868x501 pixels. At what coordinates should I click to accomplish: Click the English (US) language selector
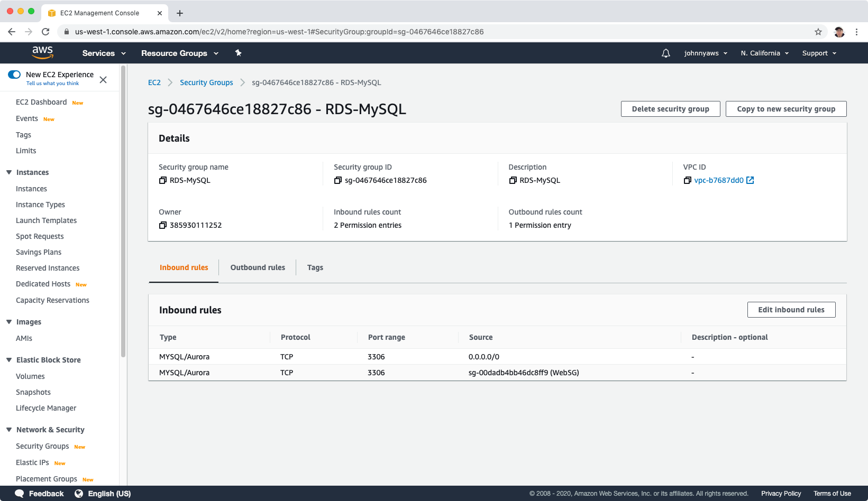(x=109, y=494)
